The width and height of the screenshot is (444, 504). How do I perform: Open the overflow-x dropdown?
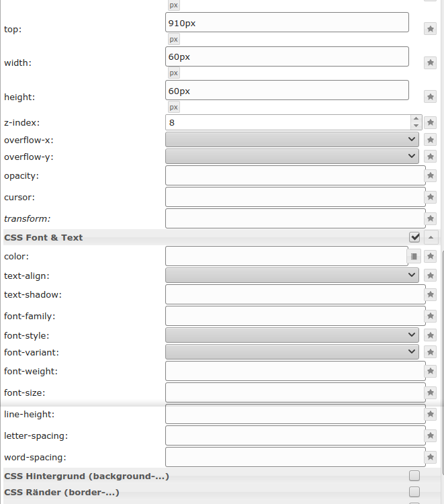[x=292, y=139]
